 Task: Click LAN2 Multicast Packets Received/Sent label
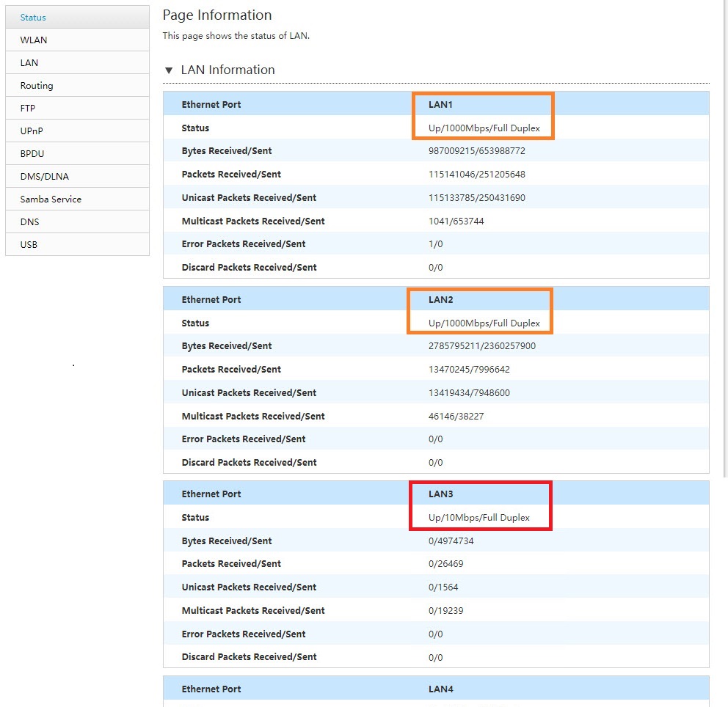[253, 417]
